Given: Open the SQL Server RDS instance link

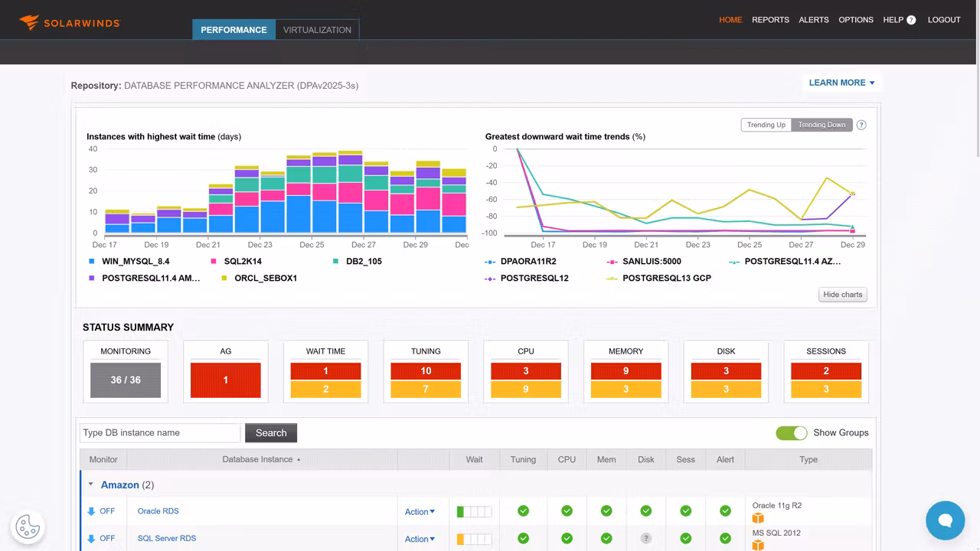Looking at the screenshot, I should tap(166, 538).
